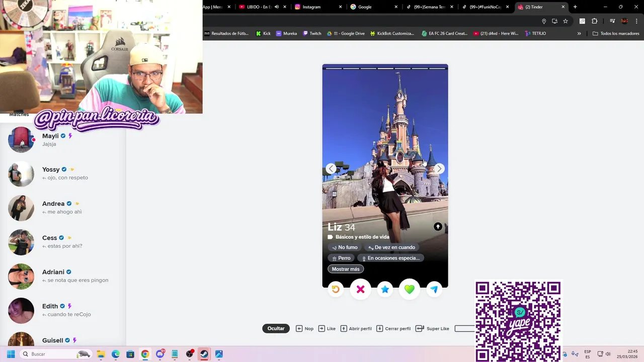Switch to the Google tab
644x362 pixels.
click(374, 7)
